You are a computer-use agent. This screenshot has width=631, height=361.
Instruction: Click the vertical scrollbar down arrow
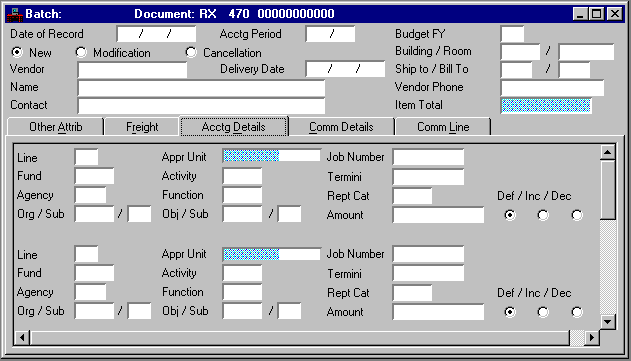coord(607,322)
